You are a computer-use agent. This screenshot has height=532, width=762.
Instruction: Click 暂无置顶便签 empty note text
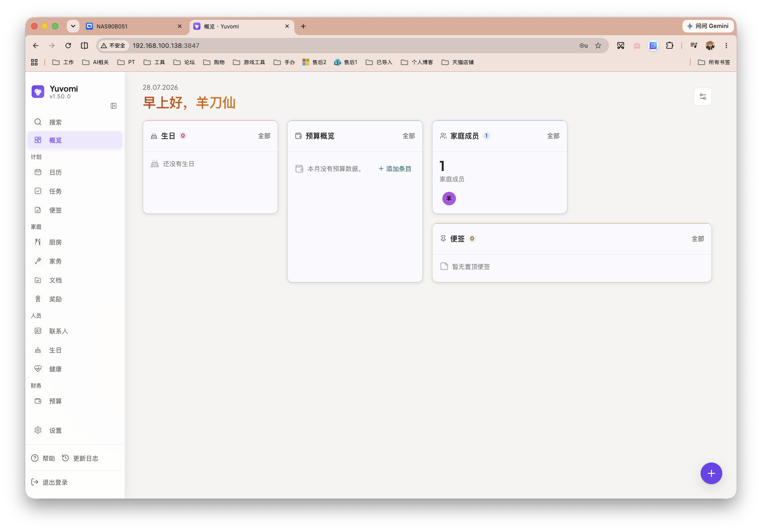point(471,267)
